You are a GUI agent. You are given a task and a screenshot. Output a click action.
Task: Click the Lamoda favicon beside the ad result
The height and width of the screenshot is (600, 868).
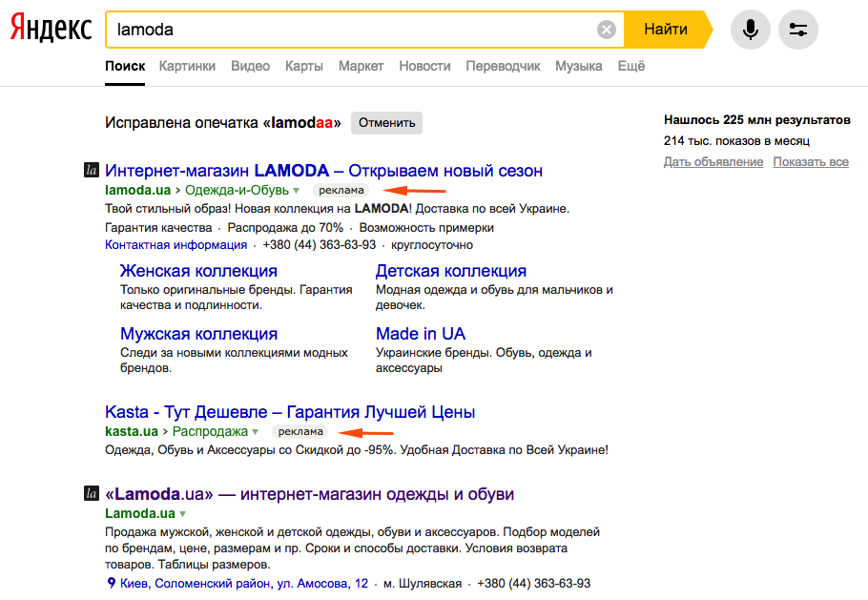tap(92, 170)
